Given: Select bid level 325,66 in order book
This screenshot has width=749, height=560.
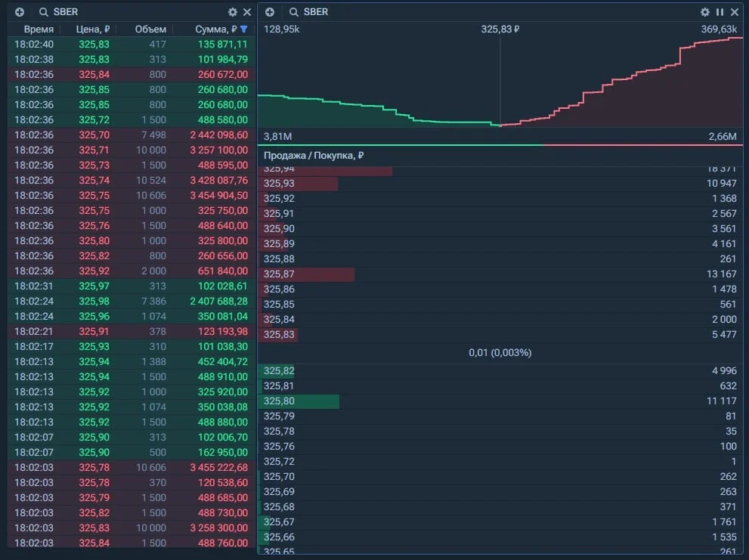Looking at the screenshot, I should pyautogui.click(x=500, y=537).
